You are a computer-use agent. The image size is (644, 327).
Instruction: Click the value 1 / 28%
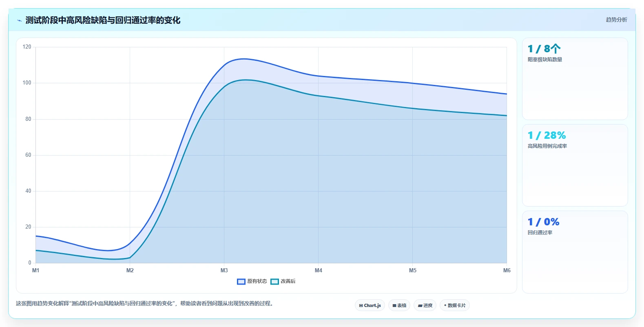pos(547,136)
